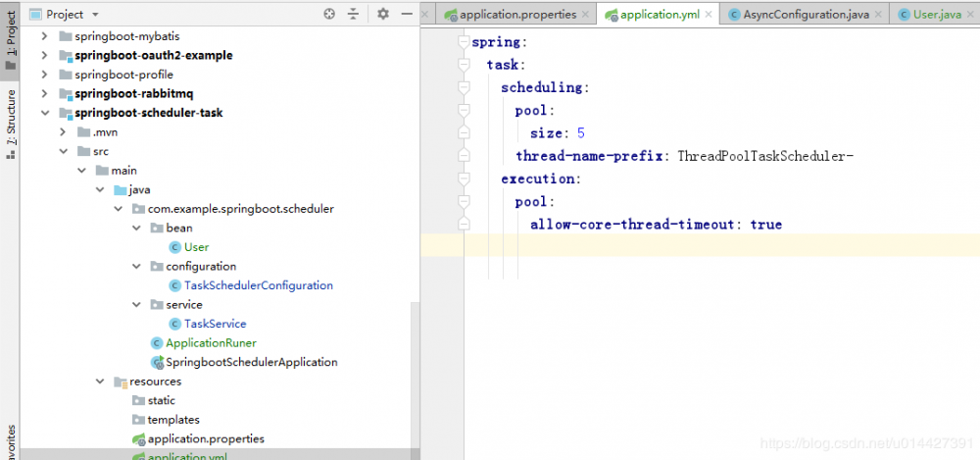Switch to User.java editor tab
The width and height of the screenshot is (980, 460).
tap(934, 15)
